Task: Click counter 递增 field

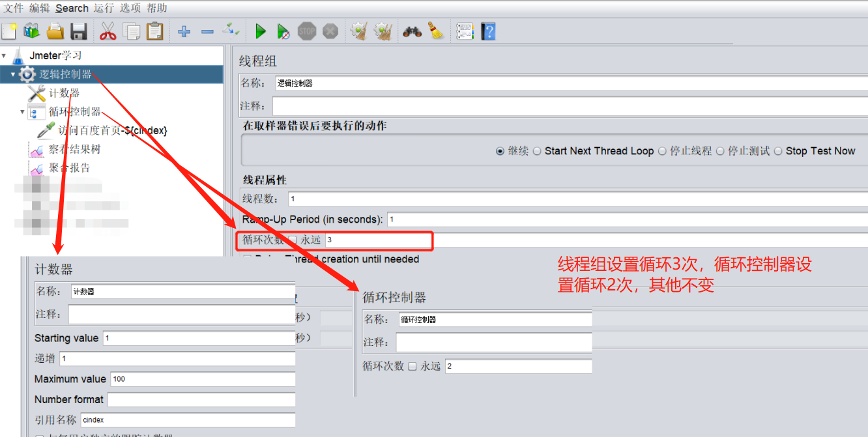Action: pos(177,358)
